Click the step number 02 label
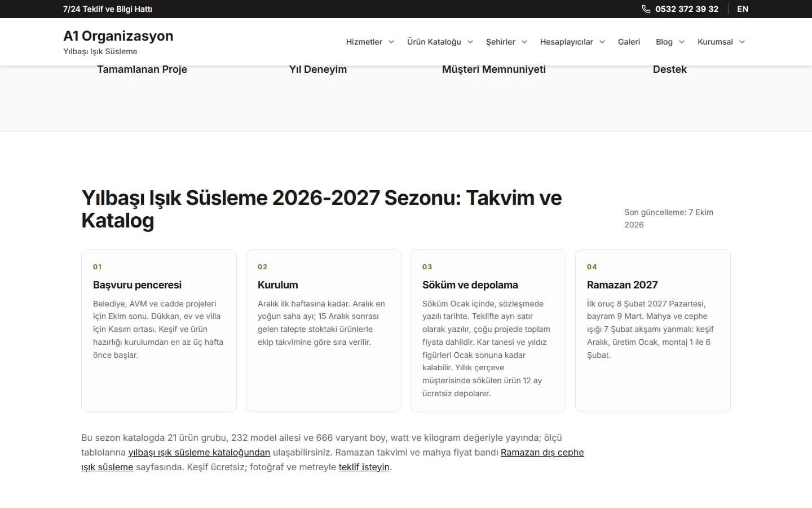The width and height of the screenshot is (812, 508). click(263, 267)
